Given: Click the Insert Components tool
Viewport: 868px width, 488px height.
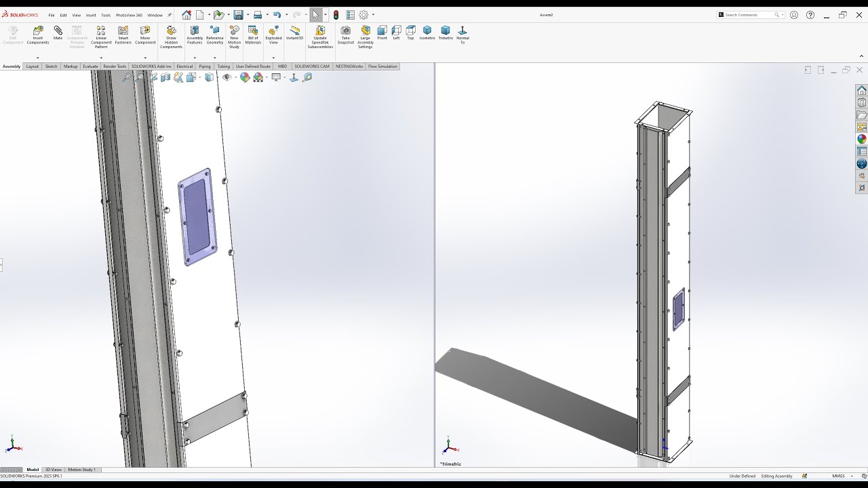Looking at the screenshot, I should [38, 35].
